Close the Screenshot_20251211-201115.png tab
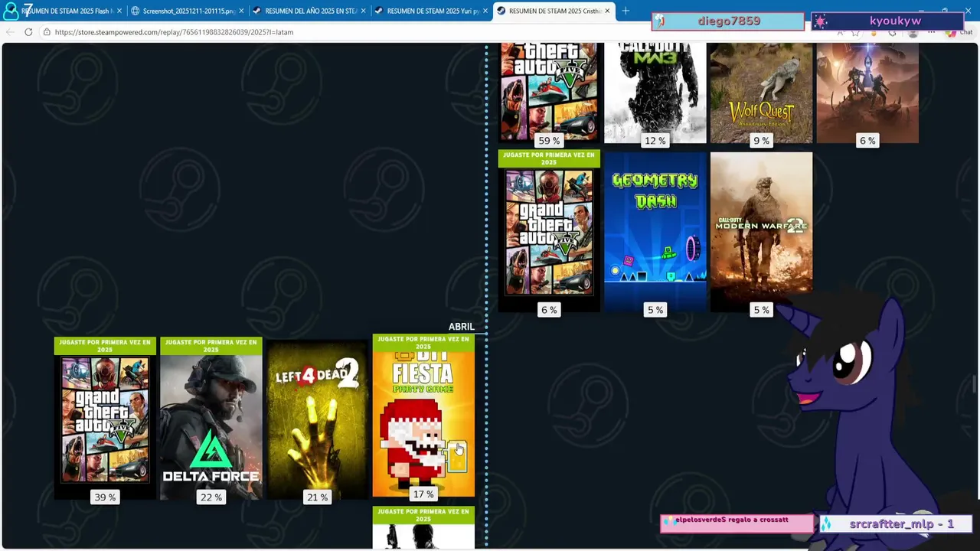 point(241,11)
